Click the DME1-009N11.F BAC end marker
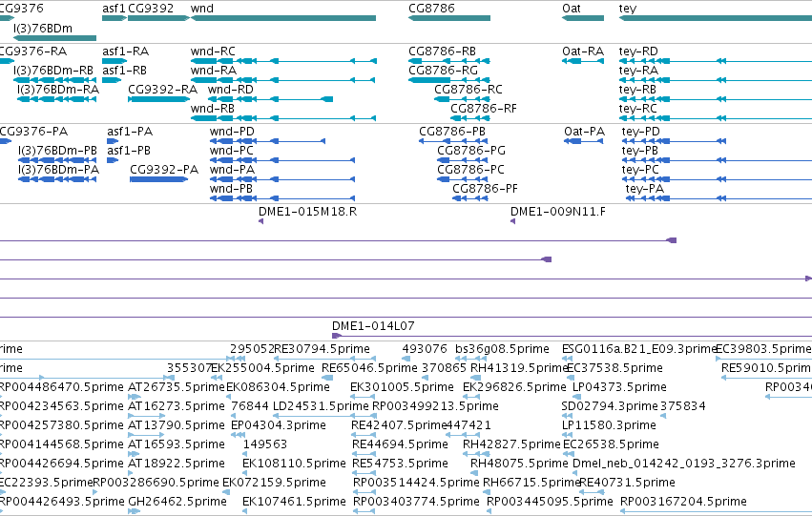 pos(512,221)
